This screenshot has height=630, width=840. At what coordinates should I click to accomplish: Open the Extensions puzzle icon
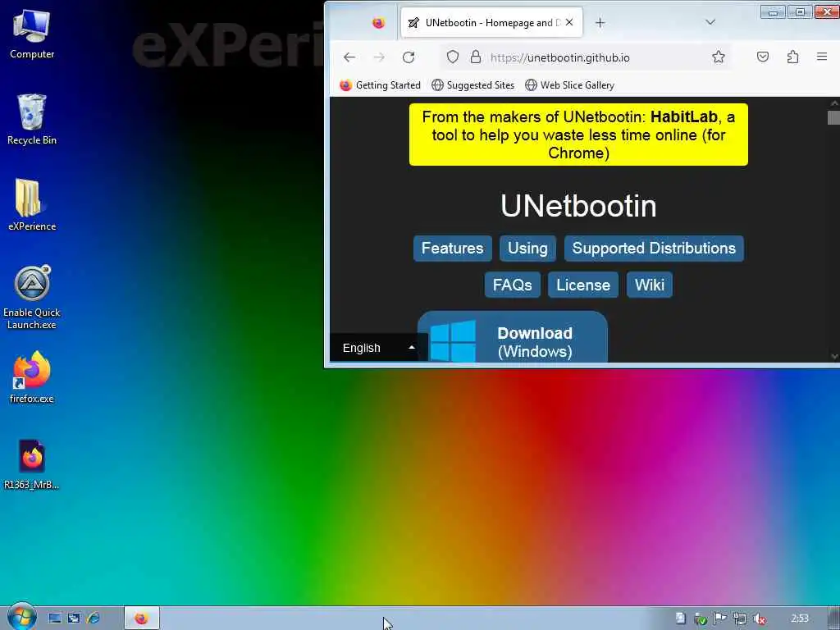pyautogui.click(x=793, y=57)
